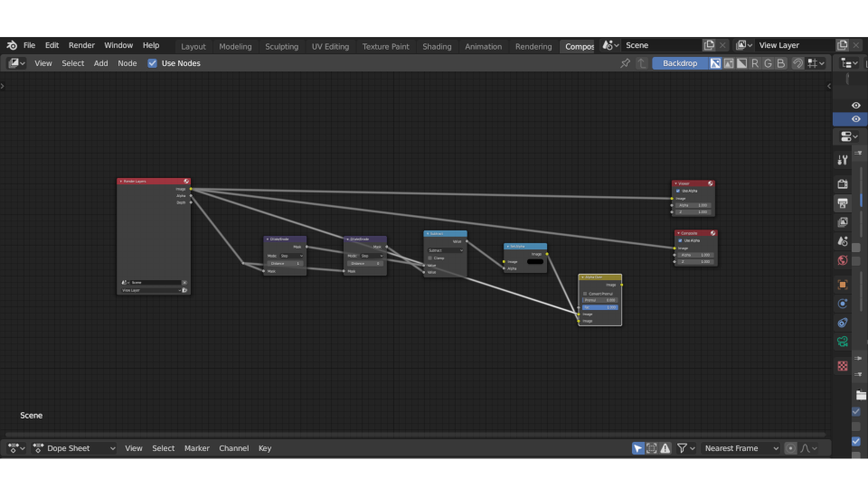Image resolution: width=868 pixels, height=488 pixels.
Task: Switch to the Shading workspace tab
Action: [x=437, y=46]
